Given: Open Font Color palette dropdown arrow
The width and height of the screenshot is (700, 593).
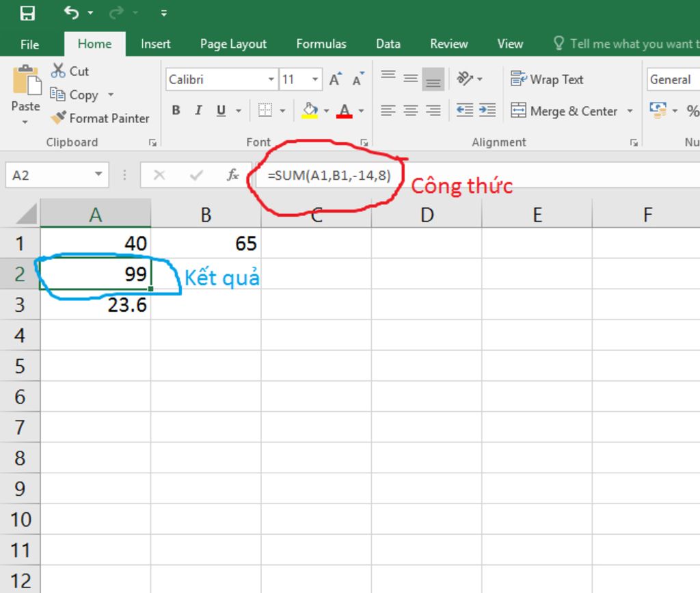Looking at the screenshot, I should click(x=361, y=111).
